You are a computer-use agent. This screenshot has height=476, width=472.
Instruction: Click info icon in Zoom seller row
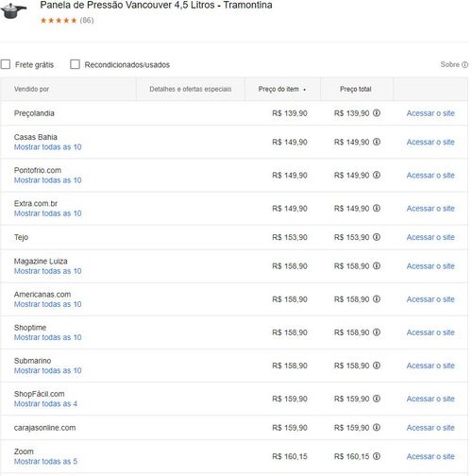pyautogui.click(x=377, y=456)
